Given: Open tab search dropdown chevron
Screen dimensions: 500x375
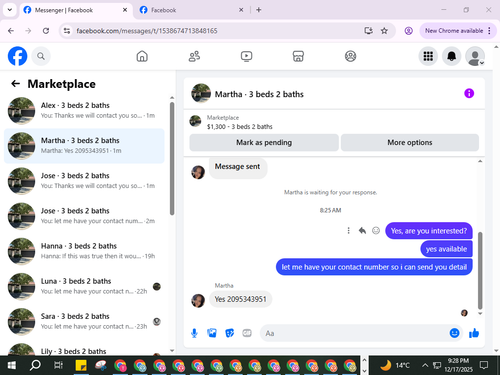Looking at the screenshot, I should (x=10, y=10).
